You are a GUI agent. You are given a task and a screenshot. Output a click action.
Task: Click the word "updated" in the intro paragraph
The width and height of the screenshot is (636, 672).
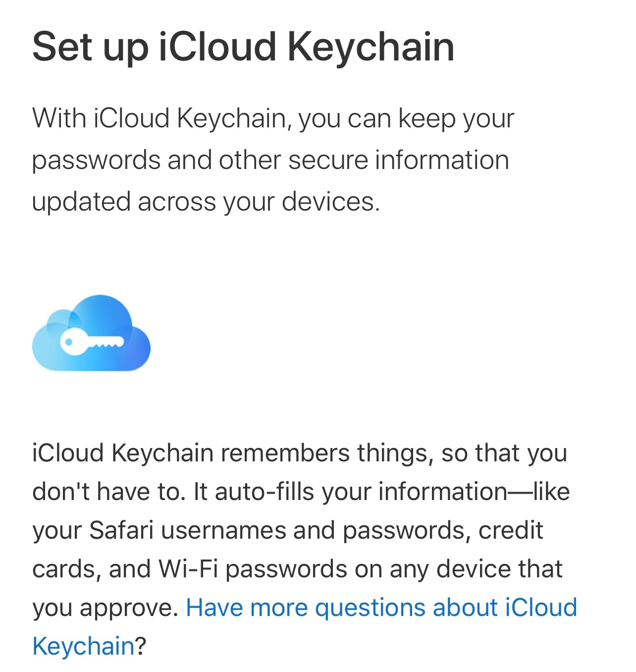pos(81,202)
